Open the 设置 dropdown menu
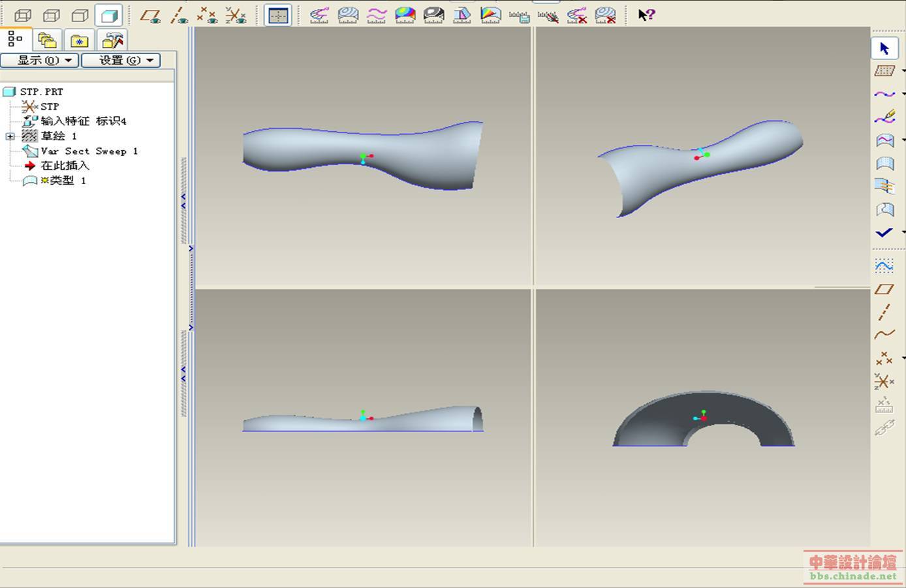The width and height of the screenshot is (906, 588). (121, 60)
